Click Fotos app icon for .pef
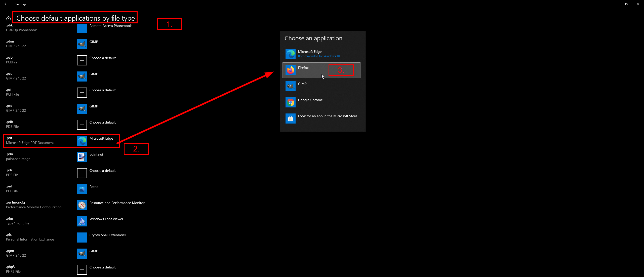The width and height of the screenshot is (644, 277). point(82,189)
